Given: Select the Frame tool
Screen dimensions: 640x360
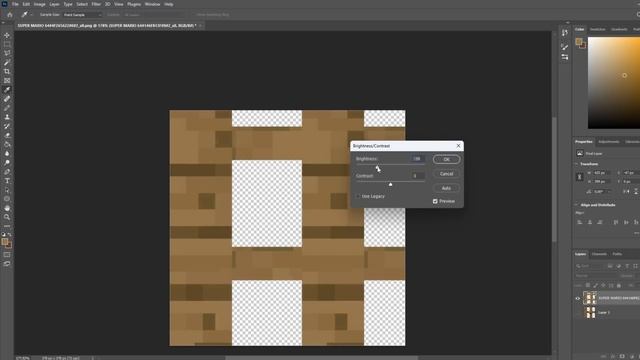Looking at the screenshot, I should [x=7, y=80].
